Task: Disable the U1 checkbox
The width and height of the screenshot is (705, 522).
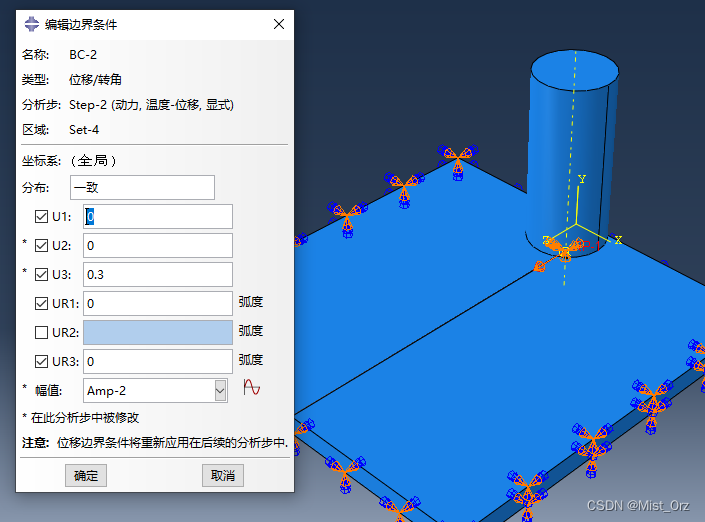Action: 41,216
